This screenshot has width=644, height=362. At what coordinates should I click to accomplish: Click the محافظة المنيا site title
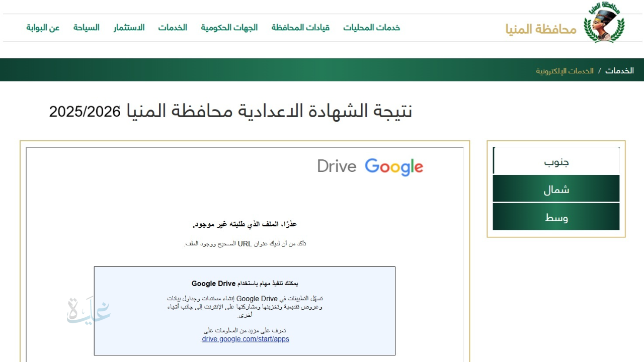(x=540, y=29)
